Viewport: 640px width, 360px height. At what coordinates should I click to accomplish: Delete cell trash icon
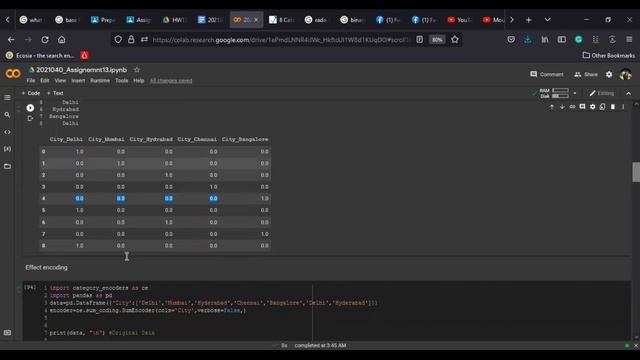(x=613, y=107)
